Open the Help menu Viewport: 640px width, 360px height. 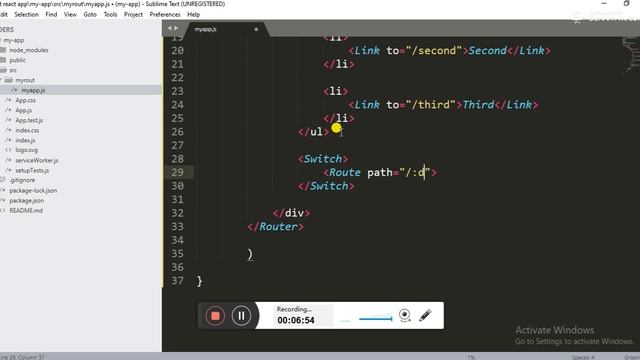coord(193,14)
